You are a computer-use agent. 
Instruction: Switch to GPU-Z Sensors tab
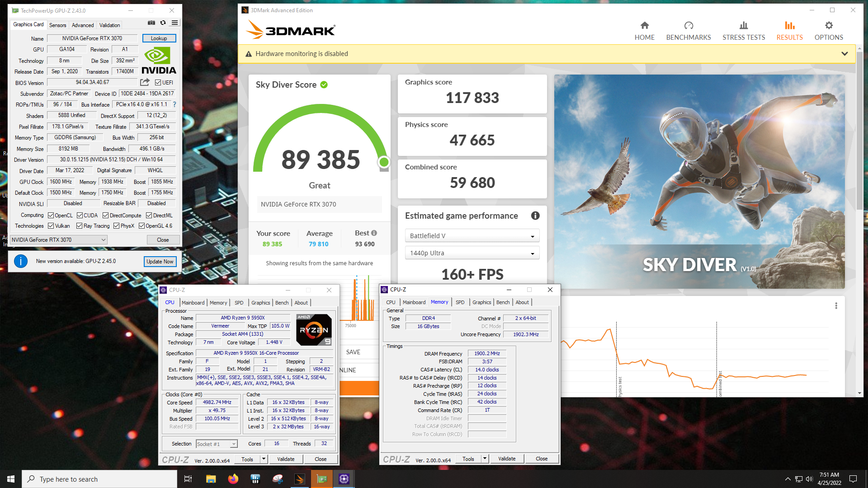click(x=57, y=25)
